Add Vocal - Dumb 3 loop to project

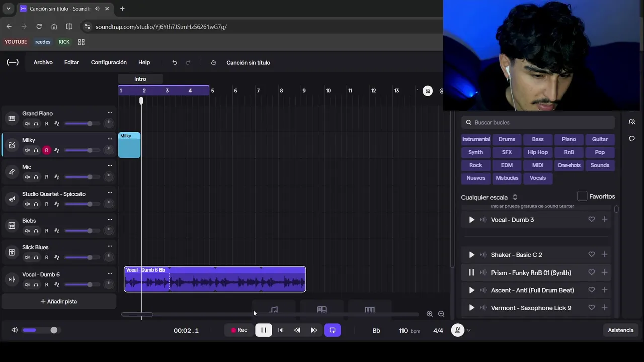point(605,219)
